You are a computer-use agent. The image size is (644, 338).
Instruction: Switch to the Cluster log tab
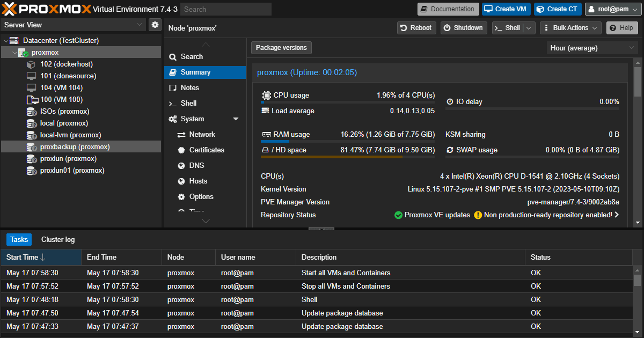(x=58, y=240)
